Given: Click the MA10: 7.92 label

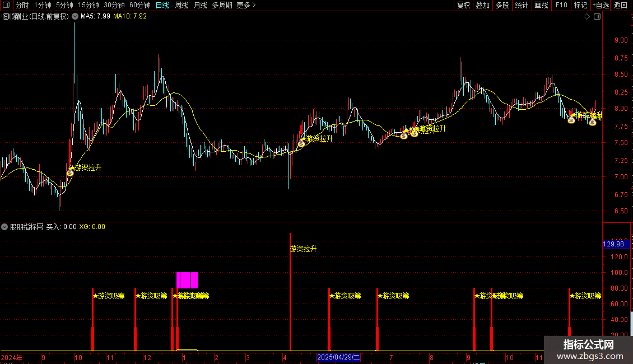Looking at the screenshot, I should (130, 17).
